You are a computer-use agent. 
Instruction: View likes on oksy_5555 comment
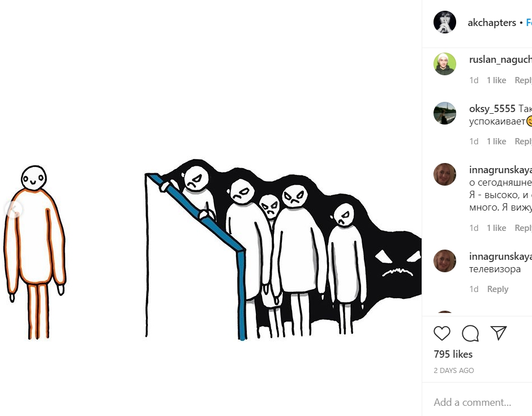tap(496, 141)
